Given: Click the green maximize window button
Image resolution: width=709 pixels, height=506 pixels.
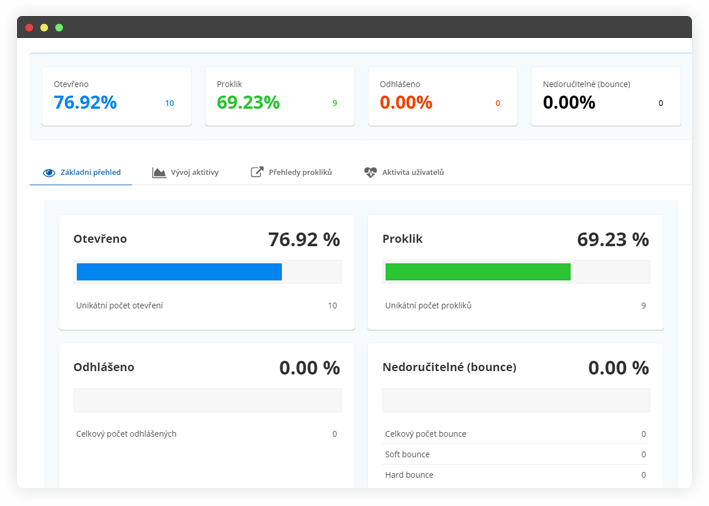Looking at the screenshot, I should click(59, 28).
